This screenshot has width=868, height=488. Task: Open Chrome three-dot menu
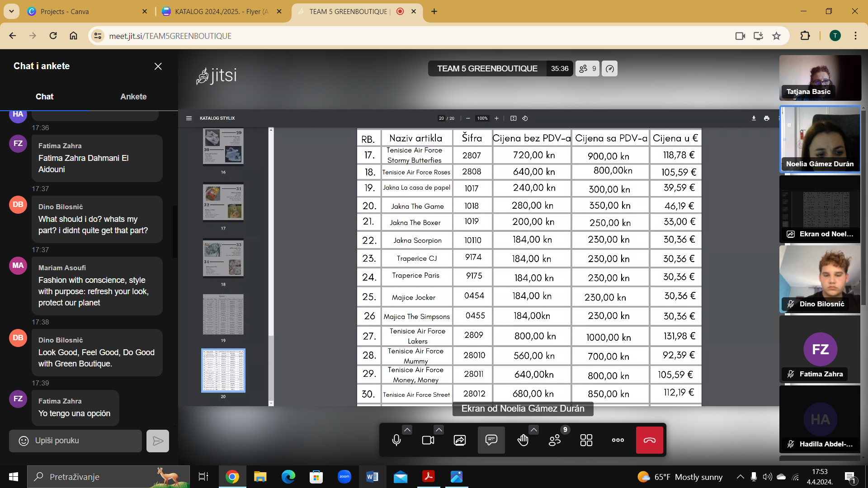(855, 36)
